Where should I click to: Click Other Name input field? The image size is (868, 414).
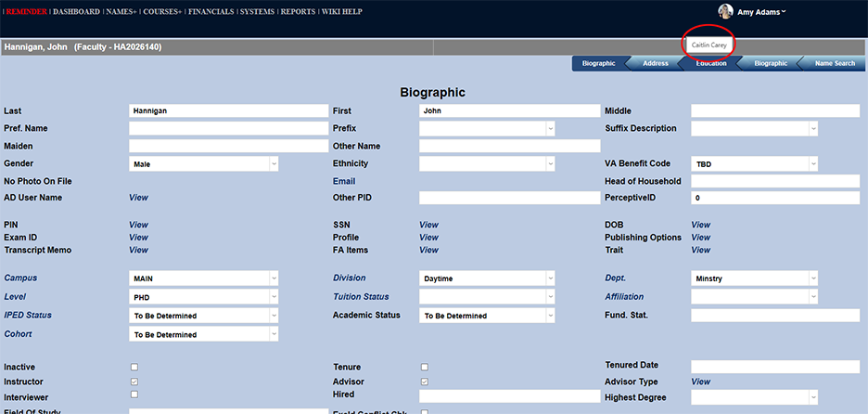(x=510, y=147)
